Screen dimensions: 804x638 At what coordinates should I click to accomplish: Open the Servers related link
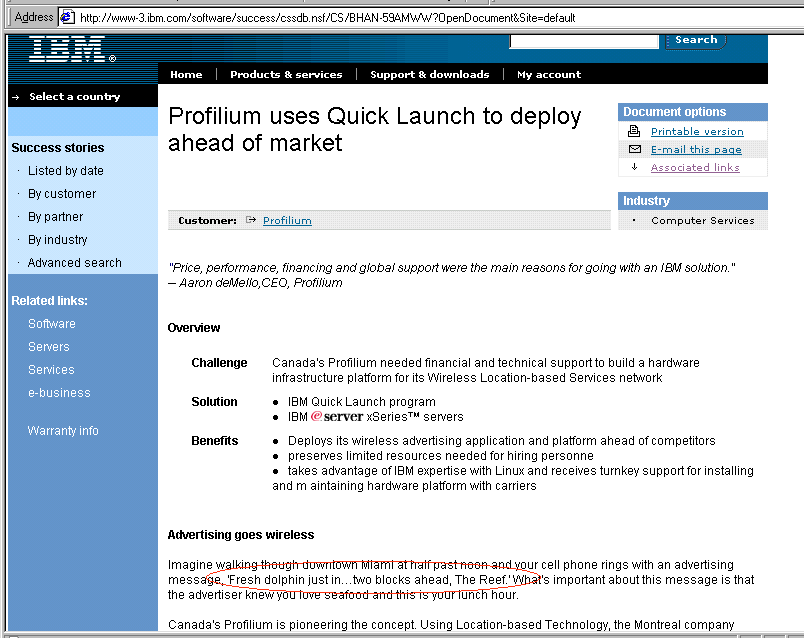coord(49,347)
